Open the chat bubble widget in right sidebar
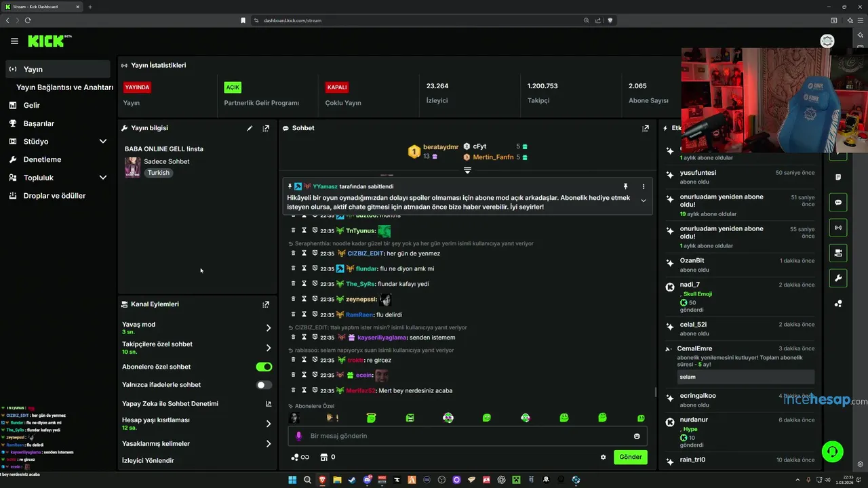This screenshot has height=488, width=868. click(x=838, y=203)
